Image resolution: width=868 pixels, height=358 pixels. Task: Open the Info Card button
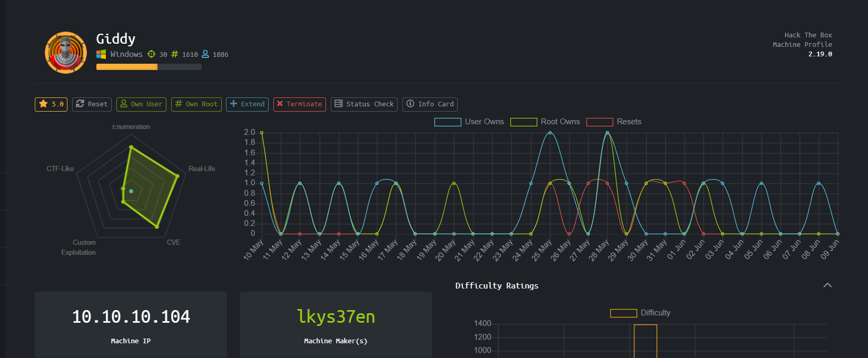pyautogui.click(x=430, y=104)
